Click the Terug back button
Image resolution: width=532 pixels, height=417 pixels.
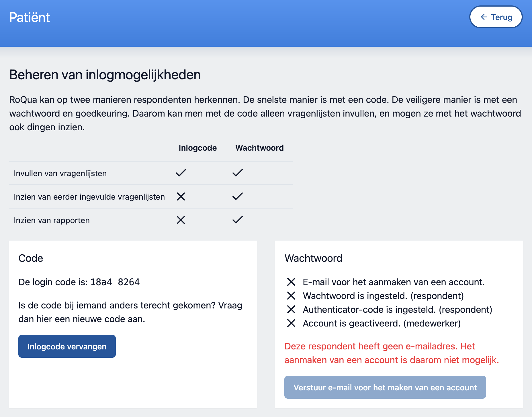tap(496, 17)
